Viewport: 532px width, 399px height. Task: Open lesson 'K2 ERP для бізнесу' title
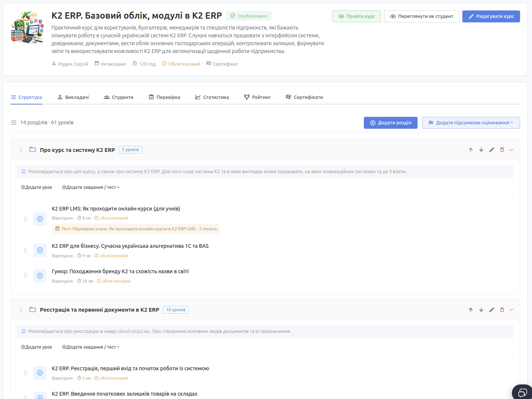[130, 246]
